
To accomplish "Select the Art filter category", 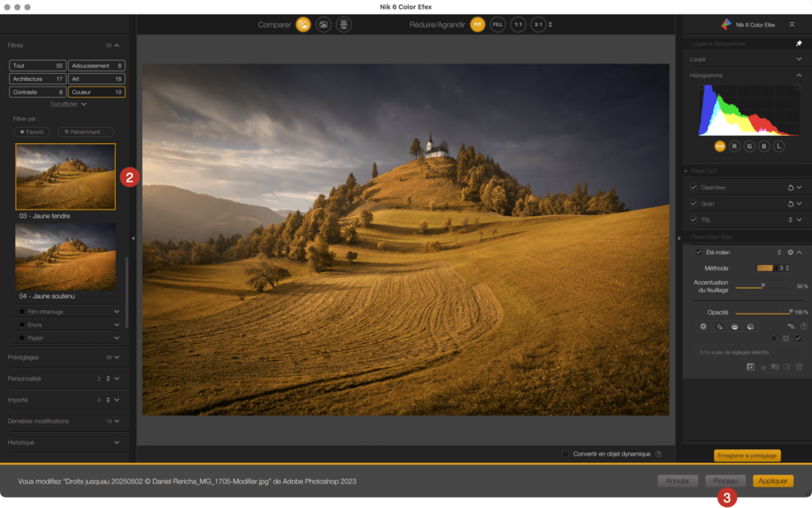I will (96, 79).
